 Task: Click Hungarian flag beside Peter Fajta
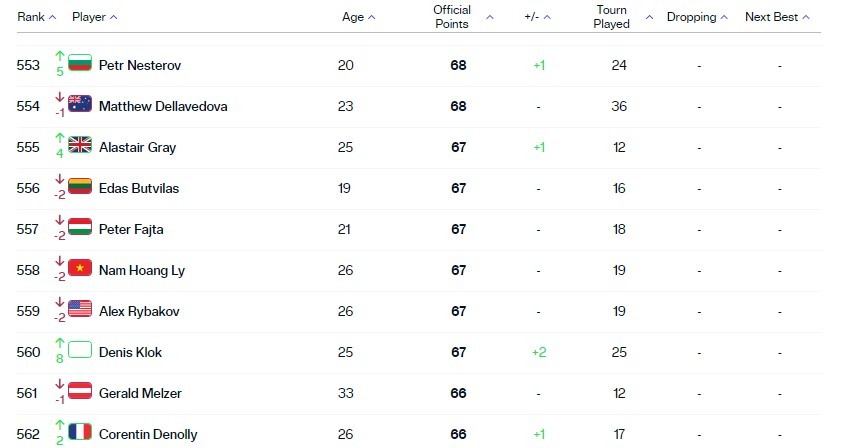[x=79, y=227]
